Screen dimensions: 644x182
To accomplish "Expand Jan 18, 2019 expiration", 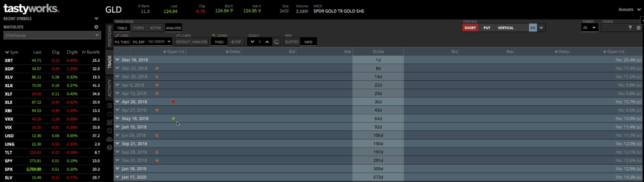I will click(117, 168).
